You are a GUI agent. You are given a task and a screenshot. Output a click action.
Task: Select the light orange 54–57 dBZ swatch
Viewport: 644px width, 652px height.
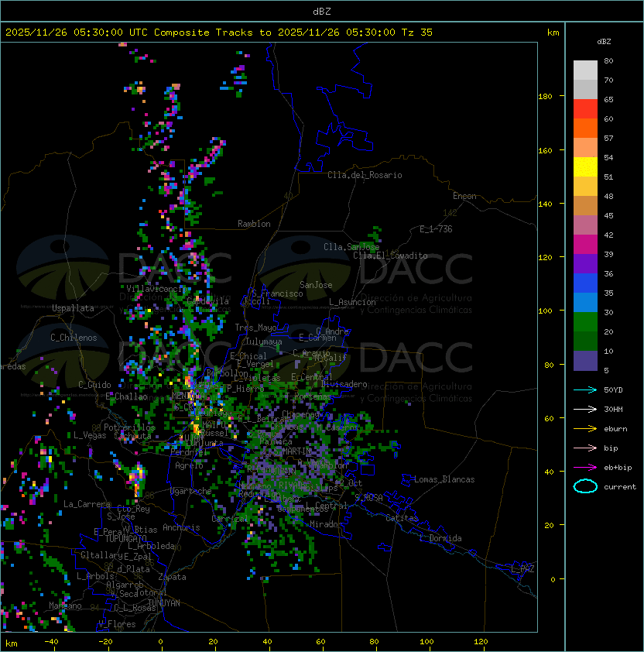(x=585, y=148)
